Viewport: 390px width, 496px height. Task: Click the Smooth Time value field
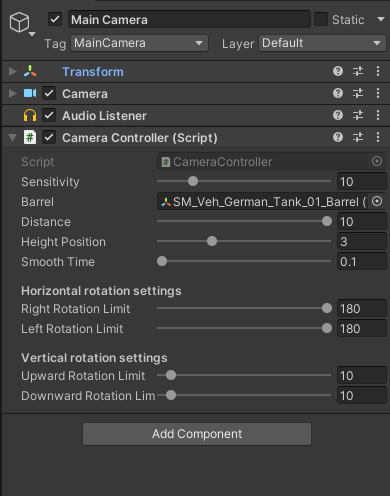pyautogui.click(x=362, y=262)
